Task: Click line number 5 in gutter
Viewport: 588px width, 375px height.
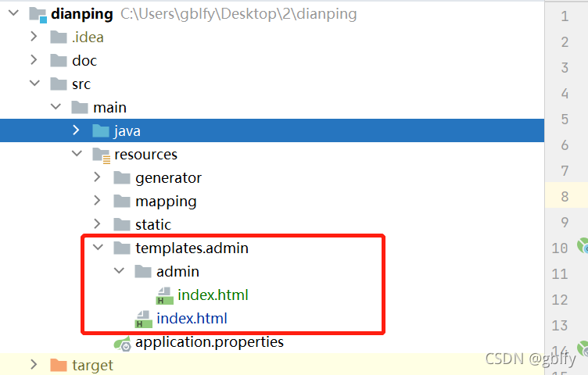Action: coord(565,119)
